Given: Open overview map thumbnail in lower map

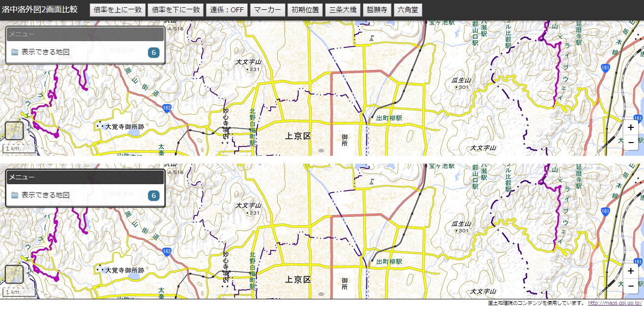Looking at the screenshot, I should click(x=14, y=274).
